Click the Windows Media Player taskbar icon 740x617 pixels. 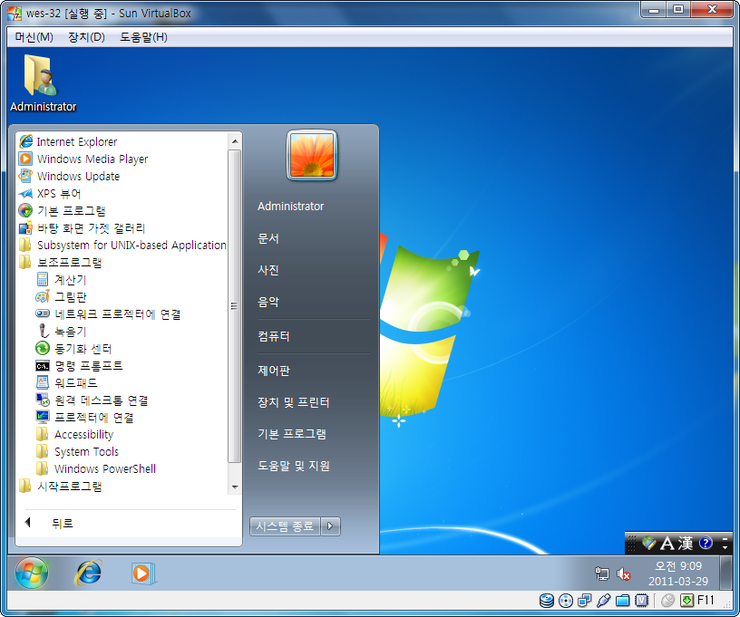coord(143,573)
